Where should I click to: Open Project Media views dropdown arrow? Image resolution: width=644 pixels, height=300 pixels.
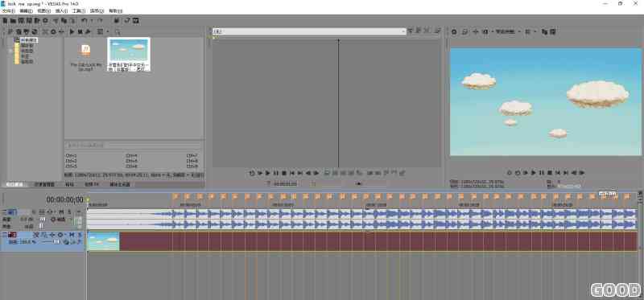108,31
